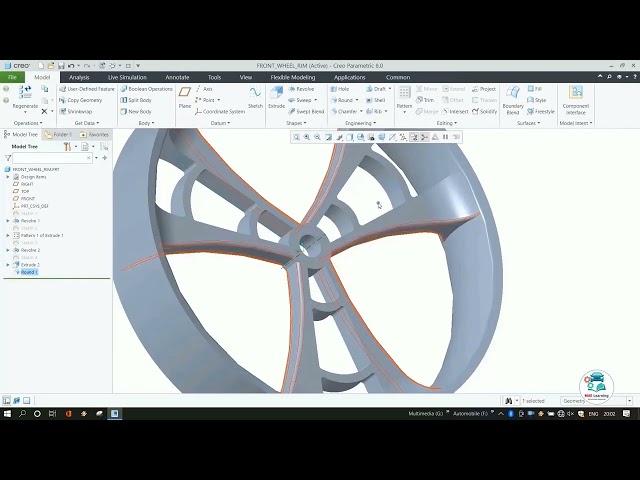Select the Axis datum tool
Screen dimensions: 640x480
click(x=204, y=89)
